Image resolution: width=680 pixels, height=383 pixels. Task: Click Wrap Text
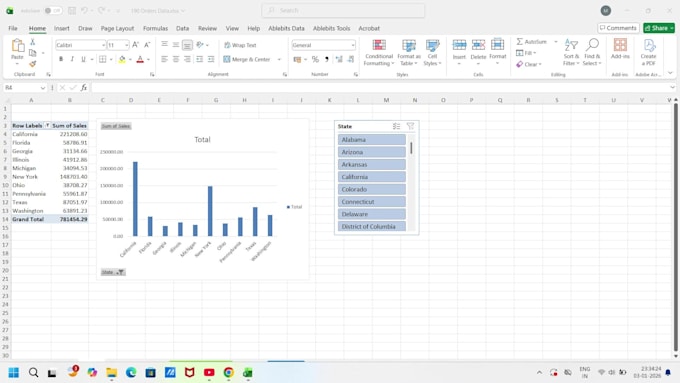pos(240,45)
